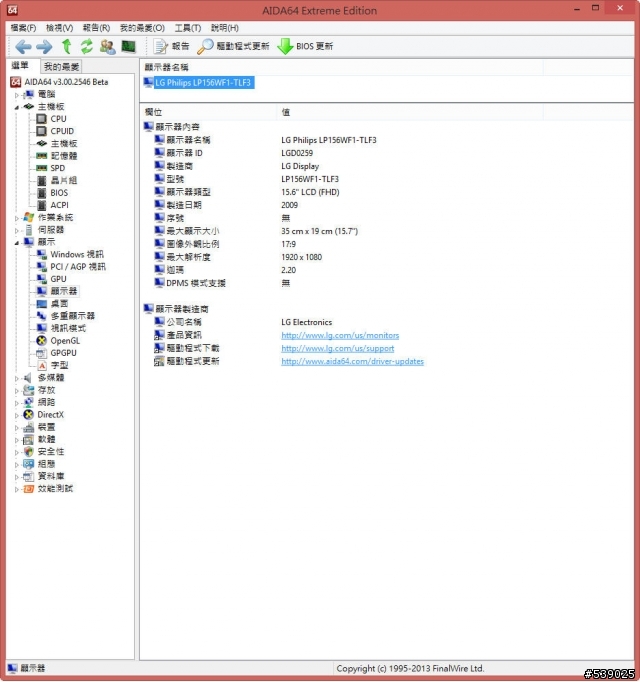This screenshot has height=682, width=640.
Task: Select the 晶片組 chipset tree item
Action: (64, 181)
